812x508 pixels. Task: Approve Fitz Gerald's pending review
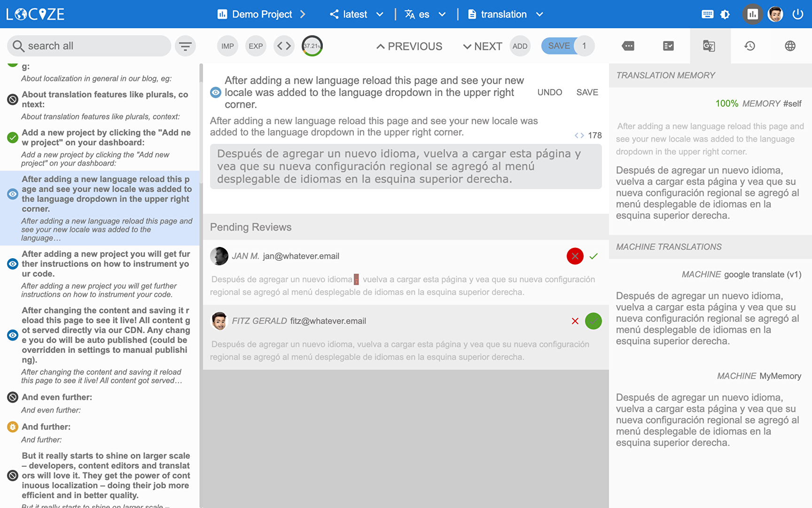(x=593, y=321)
